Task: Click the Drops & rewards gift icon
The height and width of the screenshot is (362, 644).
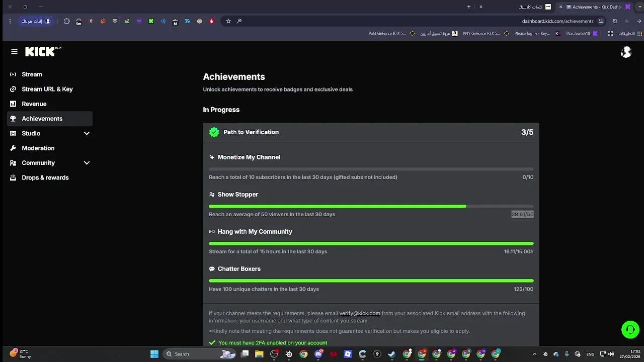Action: click(13, 177)
